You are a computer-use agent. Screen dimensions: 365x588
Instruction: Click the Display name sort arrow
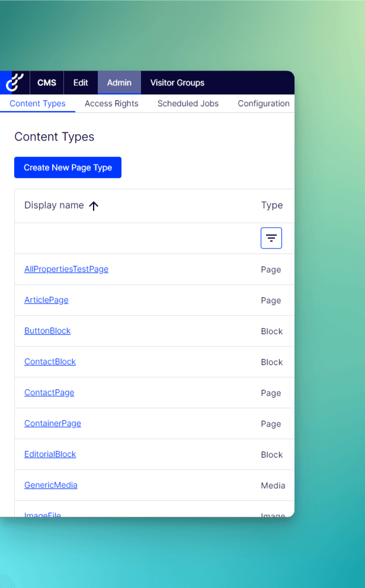[94, 205]
